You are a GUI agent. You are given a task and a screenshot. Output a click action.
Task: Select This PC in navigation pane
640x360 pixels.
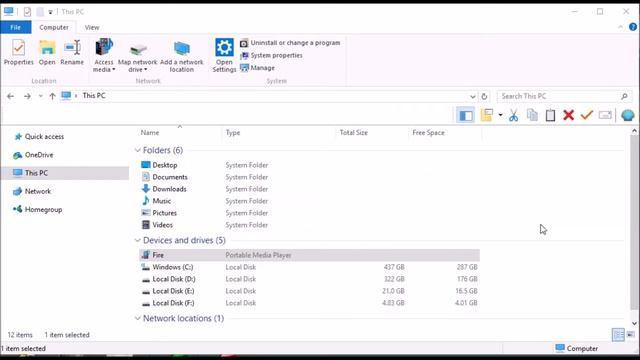point(64,173)
